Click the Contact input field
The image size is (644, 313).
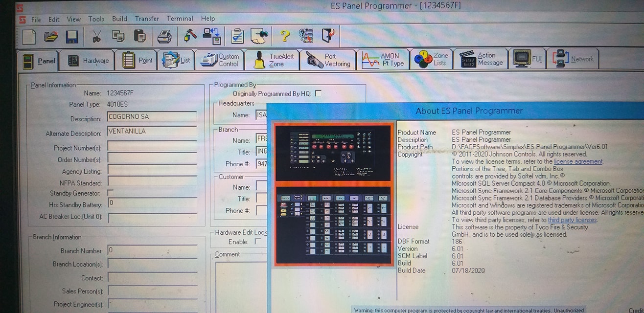click(152, 277)
